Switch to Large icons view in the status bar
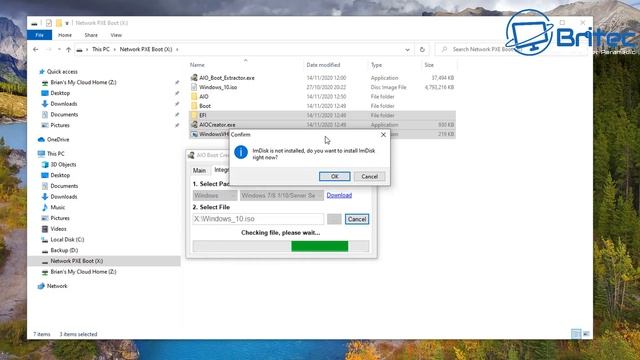Image resolution: width=640 pixels, height=360 pixels. (x=586, y=334)
